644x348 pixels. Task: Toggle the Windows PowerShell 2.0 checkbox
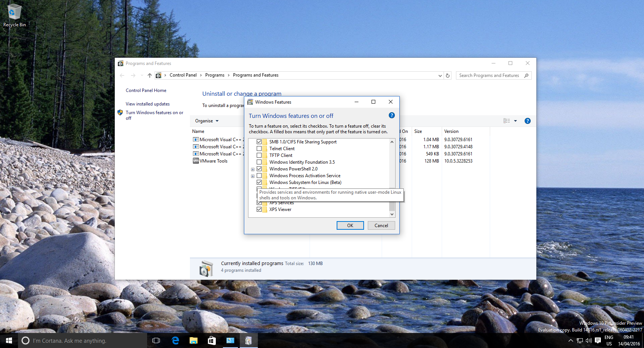(259, 169)
